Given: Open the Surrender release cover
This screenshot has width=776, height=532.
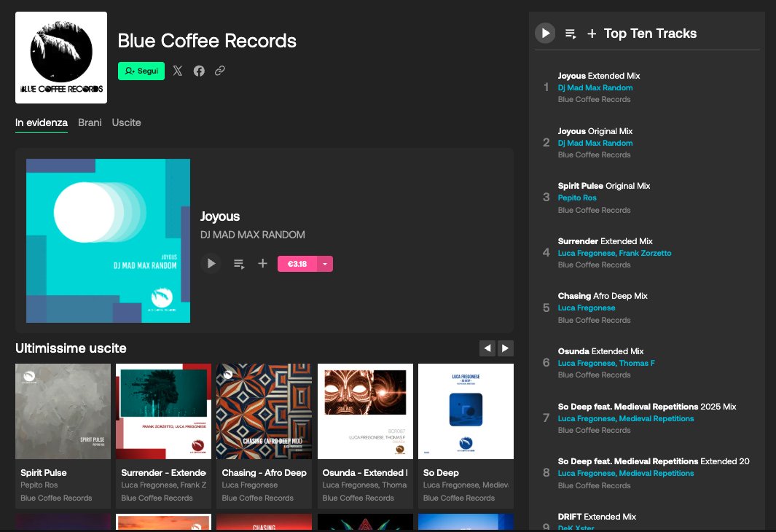Looking at the screenshot, I should pyautogui.click(x=163, y=411).
